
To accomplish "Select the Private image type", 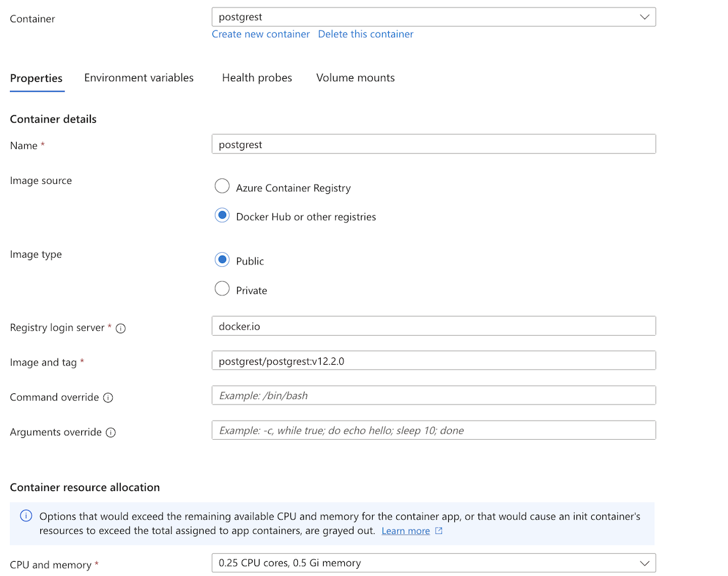I will point(222,289).
